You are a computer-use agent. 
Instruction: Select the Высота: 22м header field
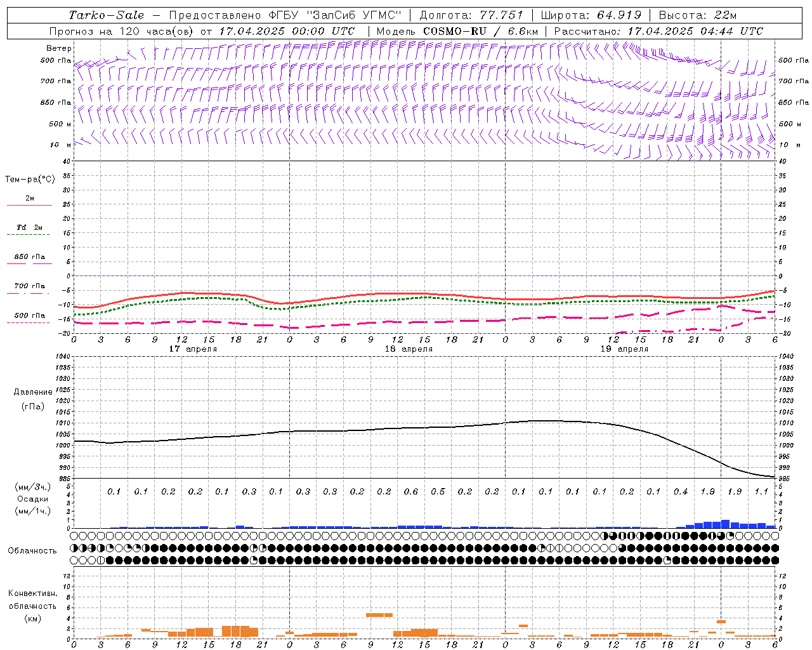[x=697, y=15]
